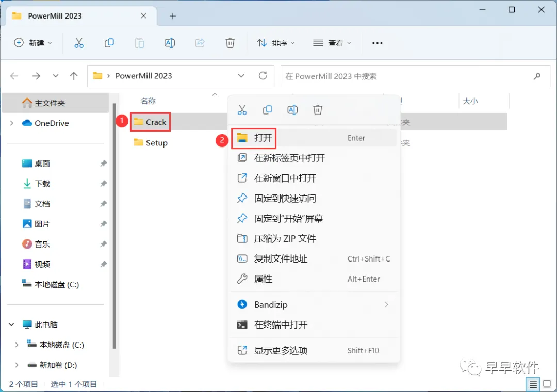
Task: Select 打开 in the context menu
Action: point(314,138)
